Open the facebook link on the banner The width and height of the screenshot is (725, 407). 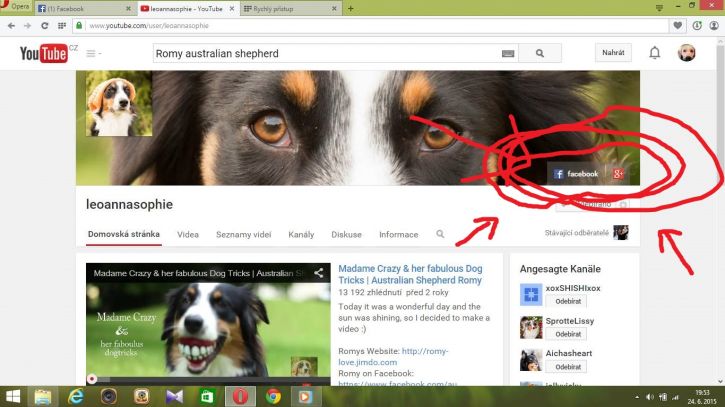tap(576, 174)
